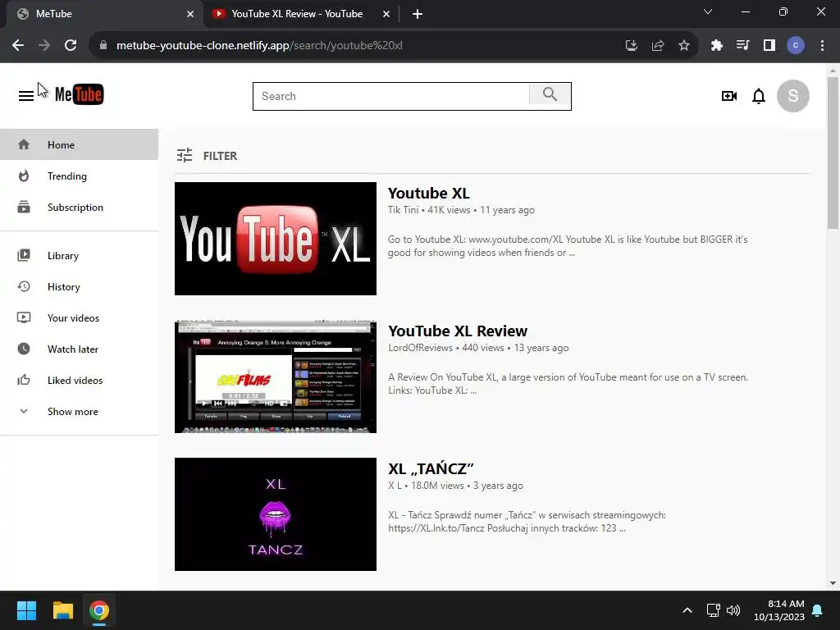
Task: Click the Chrome taskbar icon
Action: tap(99, 610)
